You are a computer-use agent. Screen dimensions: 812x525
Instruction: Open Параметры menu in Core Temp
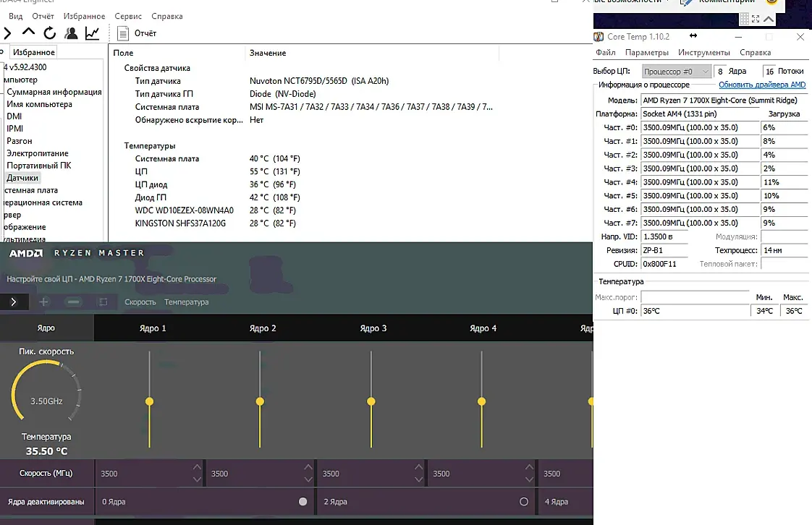647,52
